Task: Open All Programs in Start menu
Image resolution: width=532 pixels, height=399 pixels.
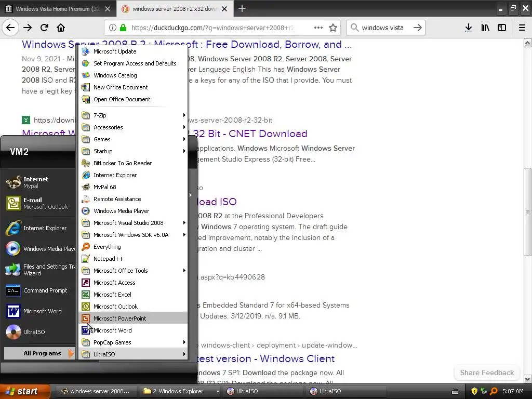Action: pyautogui.click(x=39, y=353)
